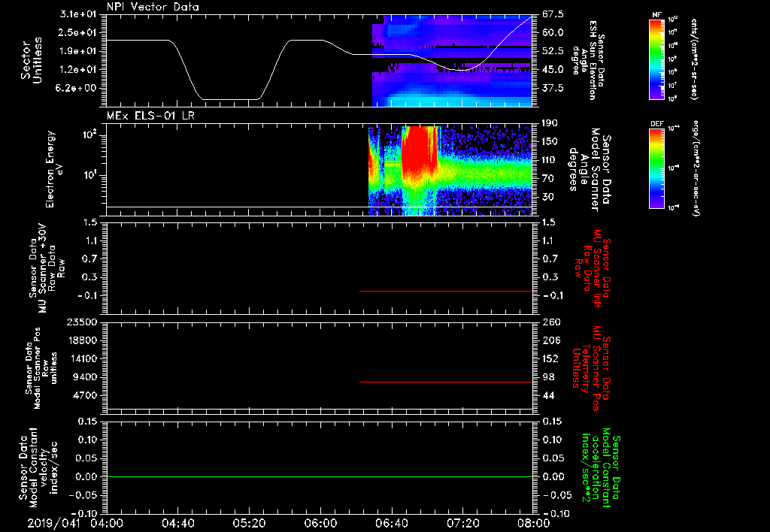
Task: Click the '04:40' time axis label
Action: click(x=178, y=523)
